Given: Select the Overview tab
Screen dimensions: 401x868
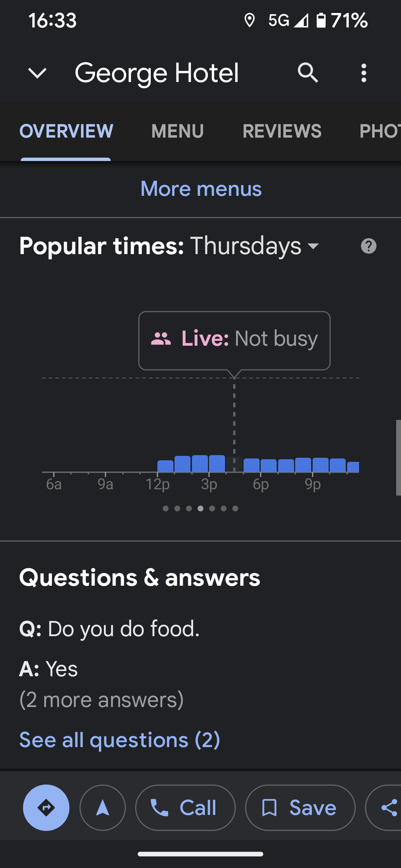Looking at the screenshot, I should [66, 131].
